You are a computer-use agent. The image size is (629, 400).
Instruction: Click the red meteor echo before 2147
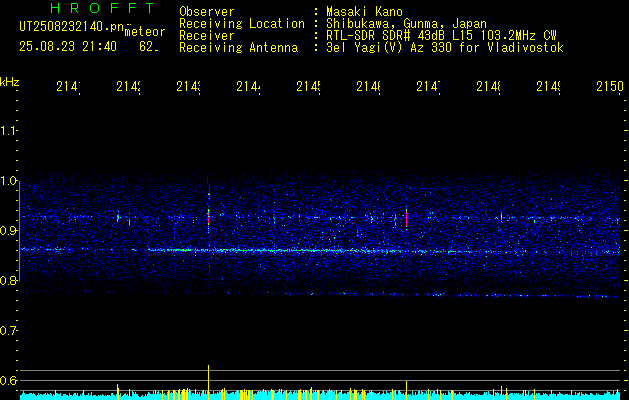[x=406, y=218]
